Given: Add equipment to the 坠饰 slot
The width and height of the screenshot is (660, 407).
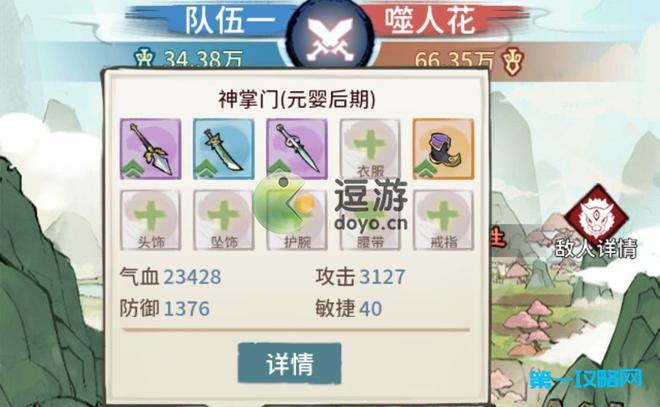Looking at the screenshot, I should click(x=224, y=220).
